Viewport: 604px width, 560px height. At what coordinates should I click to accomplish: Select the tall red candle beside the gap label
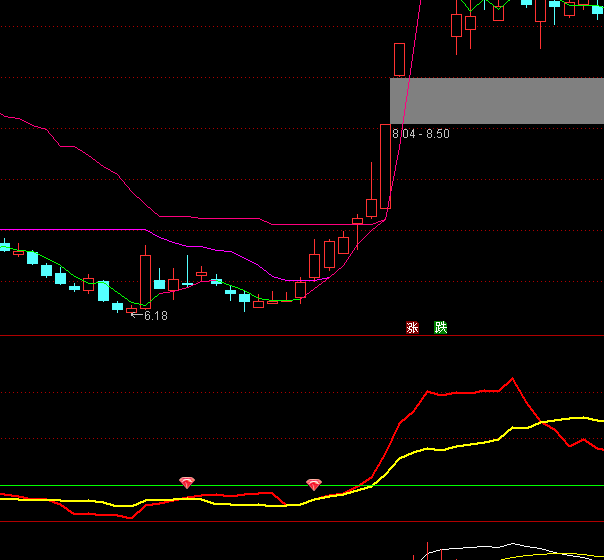click(385, 165)
